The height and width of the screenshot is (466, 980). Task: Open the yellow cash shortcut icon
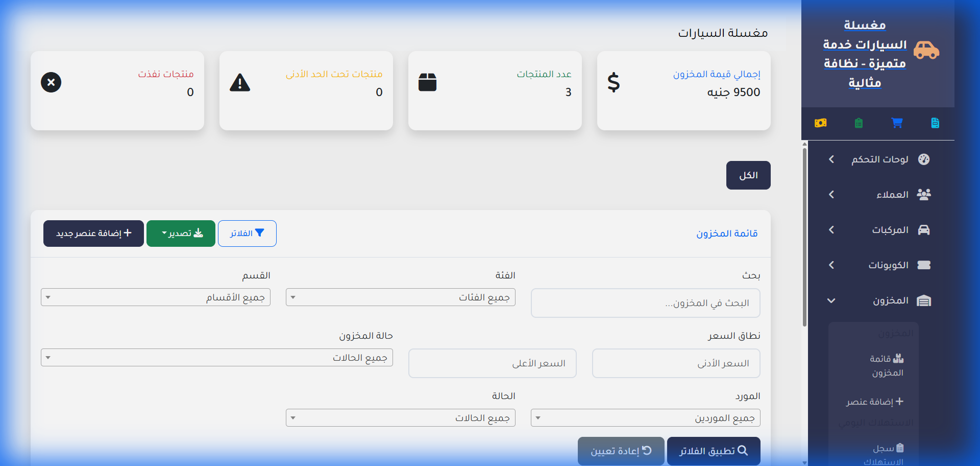pos(820,123)
